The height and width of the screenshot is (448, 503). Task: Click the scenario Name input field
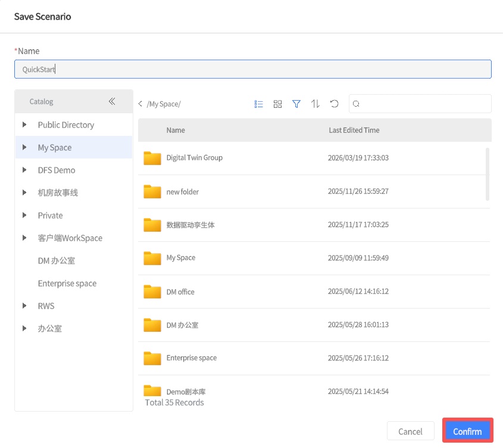point(252,69)
